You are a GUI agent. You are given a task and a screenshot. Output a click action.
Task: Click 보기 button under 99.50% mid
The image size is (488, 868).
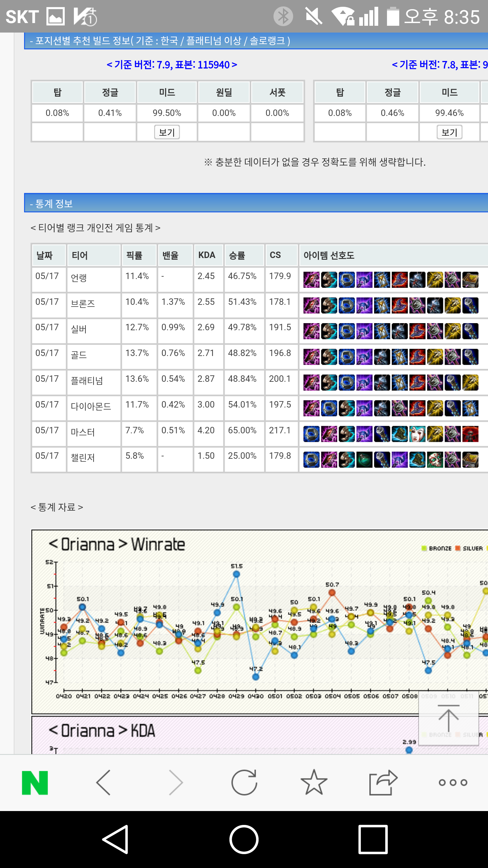(167, 132)
